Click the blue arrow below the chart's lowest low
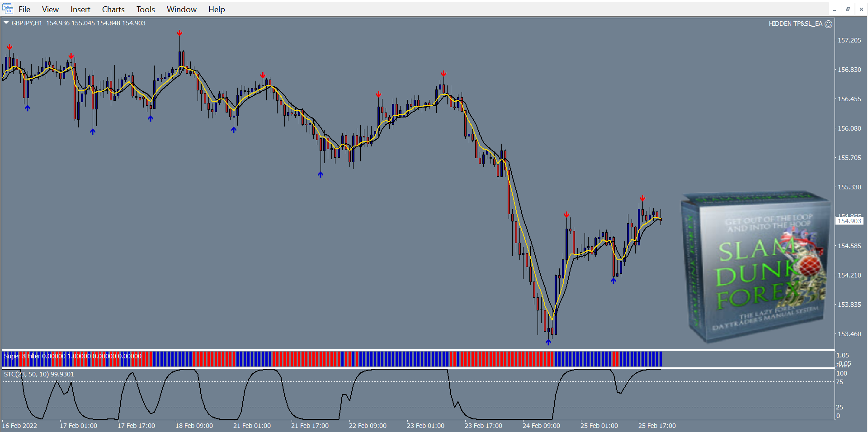Image resolution: width=868 pixels, height=432 pixels. coord(548,342)
